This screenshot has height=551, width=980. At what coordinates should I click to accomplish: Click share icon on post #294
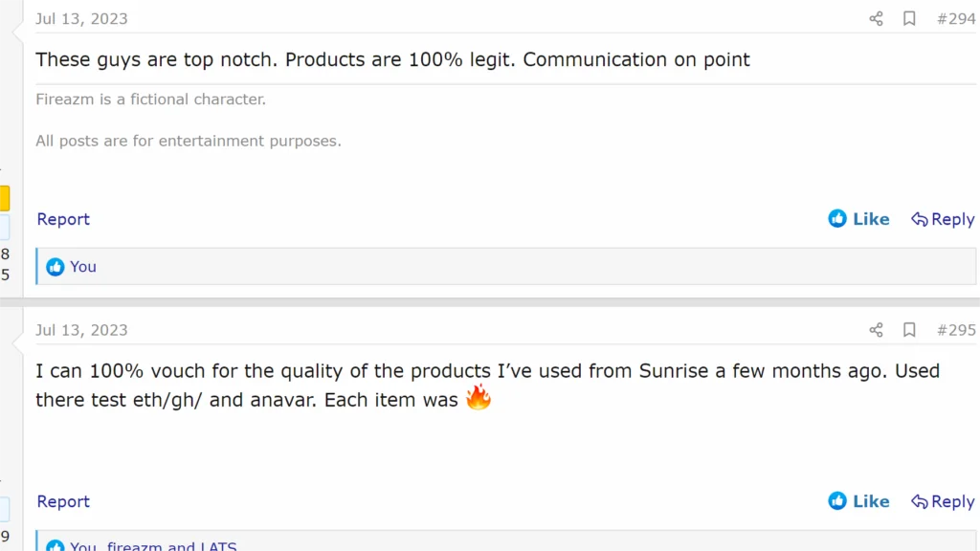click(x=876, y=19)
